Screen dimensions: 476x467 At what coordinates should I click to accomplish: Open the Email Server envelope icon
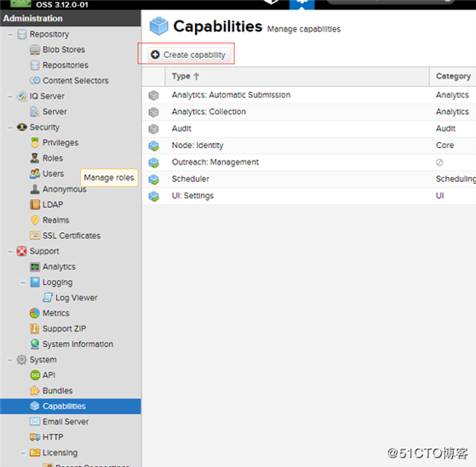35,422
